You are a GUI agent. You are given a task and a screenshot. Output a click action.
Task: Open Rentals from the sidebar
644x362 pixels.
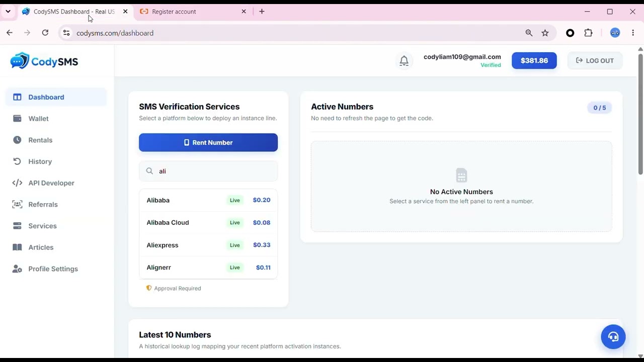point(56,140)
